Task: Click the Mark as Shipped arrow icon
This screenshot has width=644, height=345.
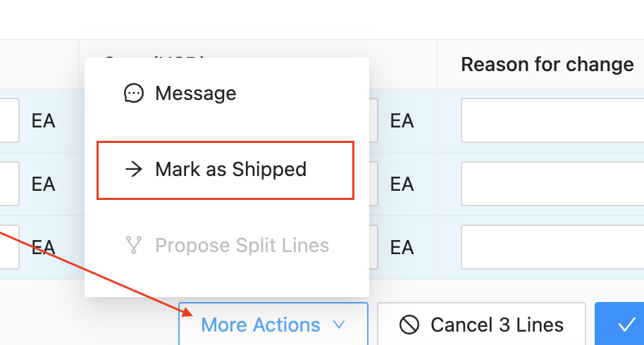Action: (x=133, y=169)
